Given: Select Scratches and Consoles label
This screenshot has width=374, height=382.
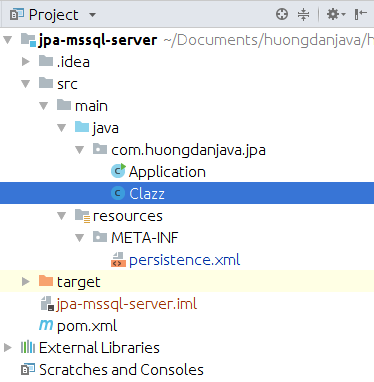Looking at the screenshot, I should [121, 370].
